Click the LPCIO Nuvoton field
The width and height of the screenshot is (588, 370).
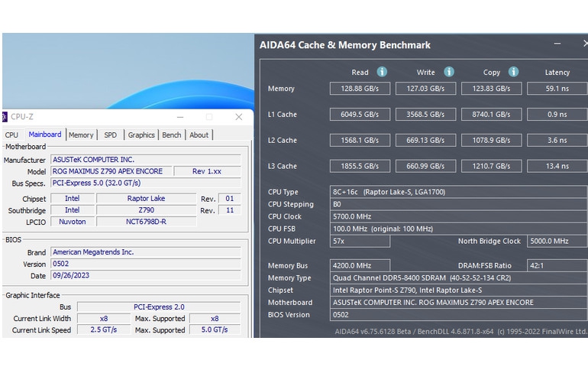[73, 222]
